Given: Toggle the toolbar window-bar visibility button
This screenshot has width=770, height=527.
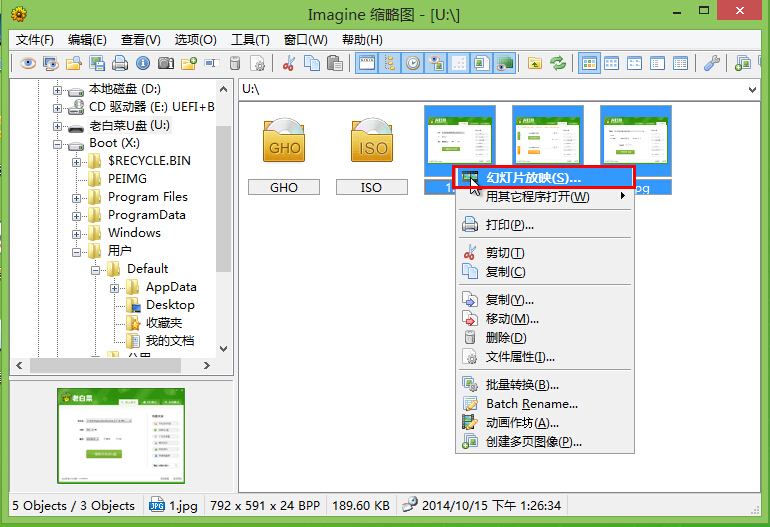Looking at the screenshot, I should [x=367, y=63].
